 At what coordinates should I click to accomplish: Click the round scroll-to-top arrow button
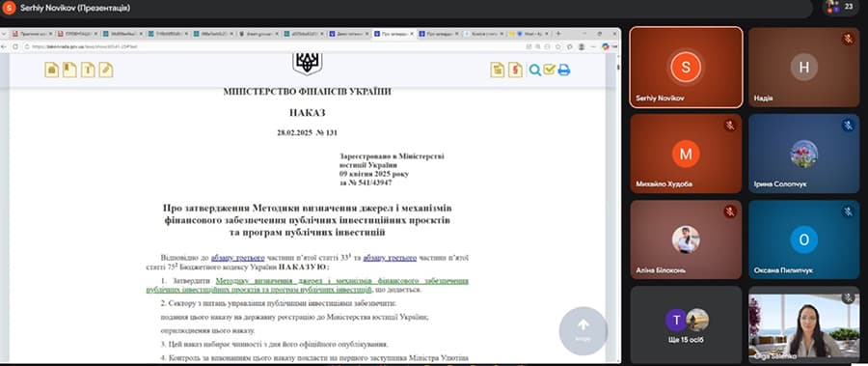coord(583,331)
